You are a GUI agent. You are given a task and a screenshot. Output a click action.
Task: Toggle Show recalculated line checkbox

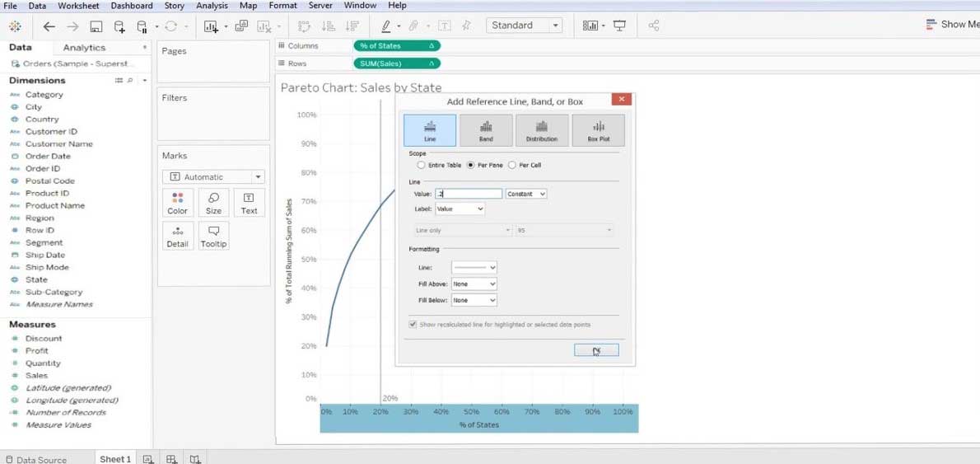(413, 325)
